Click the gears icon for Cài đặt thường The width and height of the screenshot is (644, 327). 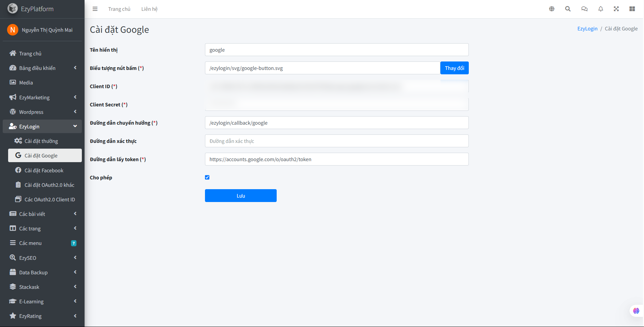18,141
